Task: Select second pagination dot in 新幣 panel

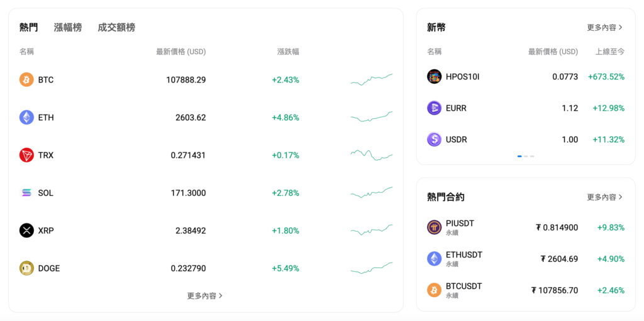Action: 526,156
